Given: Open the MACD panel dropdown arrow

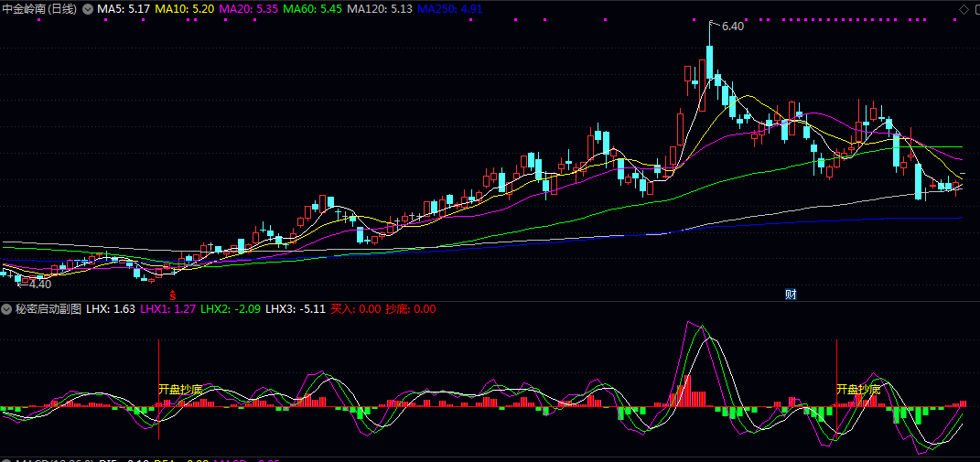Looking at the screenshot, I should (6, 460).
